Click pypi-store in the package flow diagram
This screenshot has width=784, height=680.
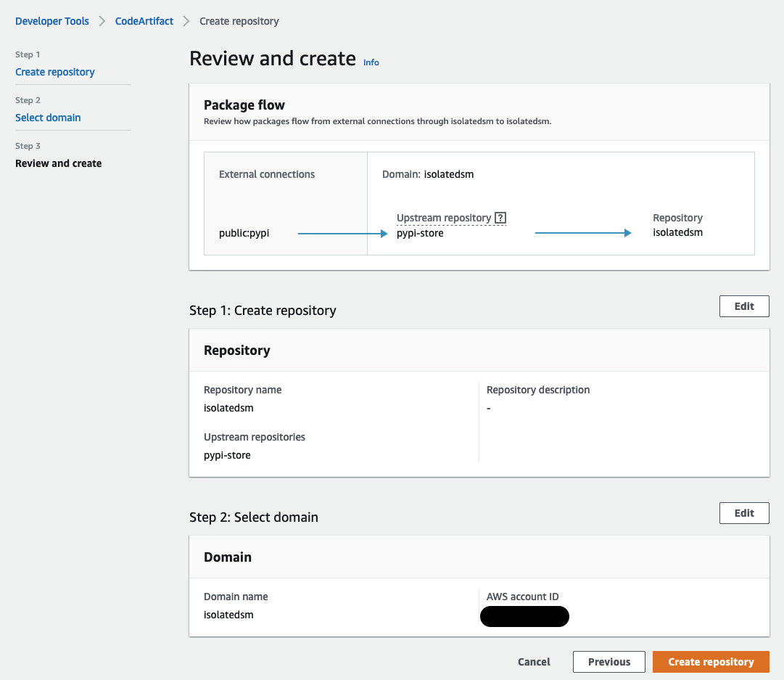(420, 233)
